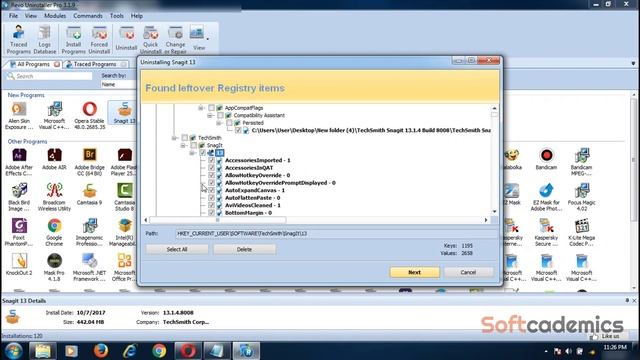Open the Tools menu
Viewport: 640px width, 360px height.
coord(116,16)
